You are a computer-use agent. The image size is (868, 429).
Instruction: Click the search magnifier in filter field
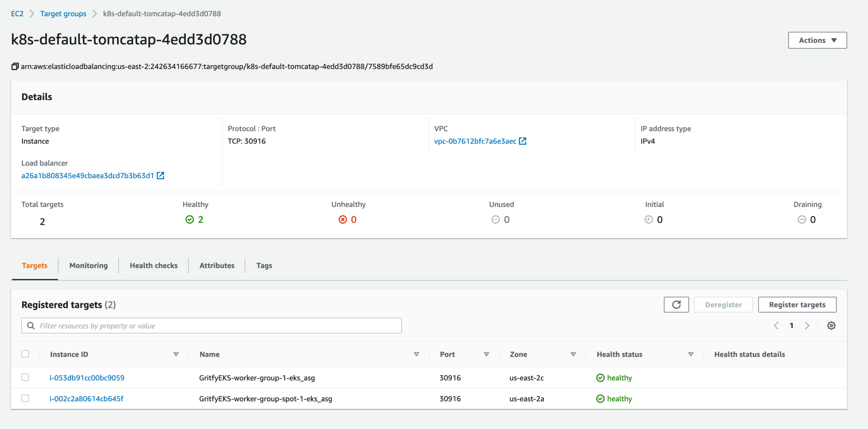click(x=31, y=326)
